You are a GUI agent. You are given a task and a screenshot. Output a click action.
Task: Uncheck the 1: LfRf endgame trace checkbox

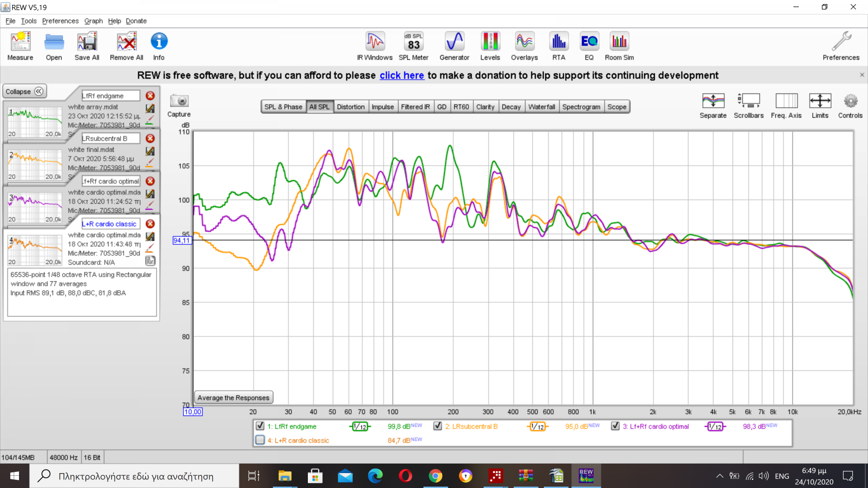pyautogui.click(x=260, y=426)
